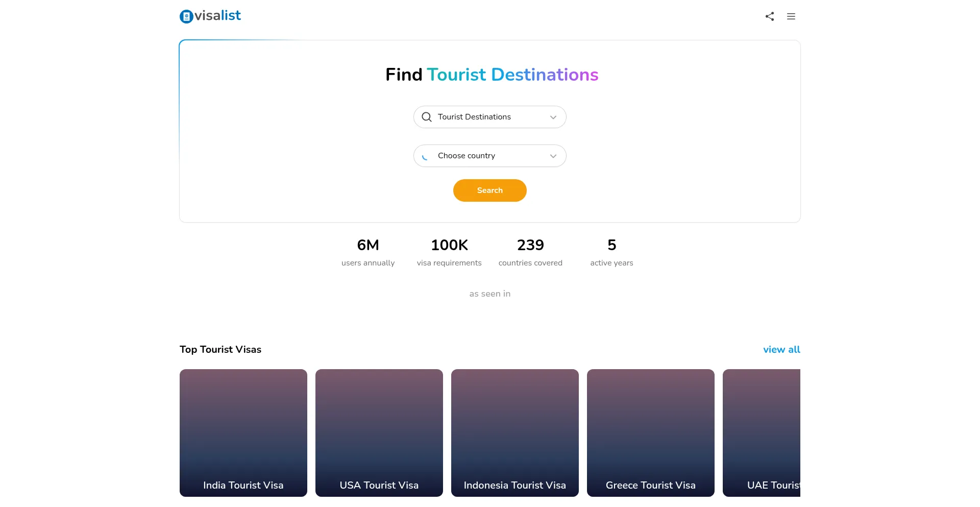980x507 pixels.
Task: Click the 239 countries covered stat
Action: [x=530, y=252]
